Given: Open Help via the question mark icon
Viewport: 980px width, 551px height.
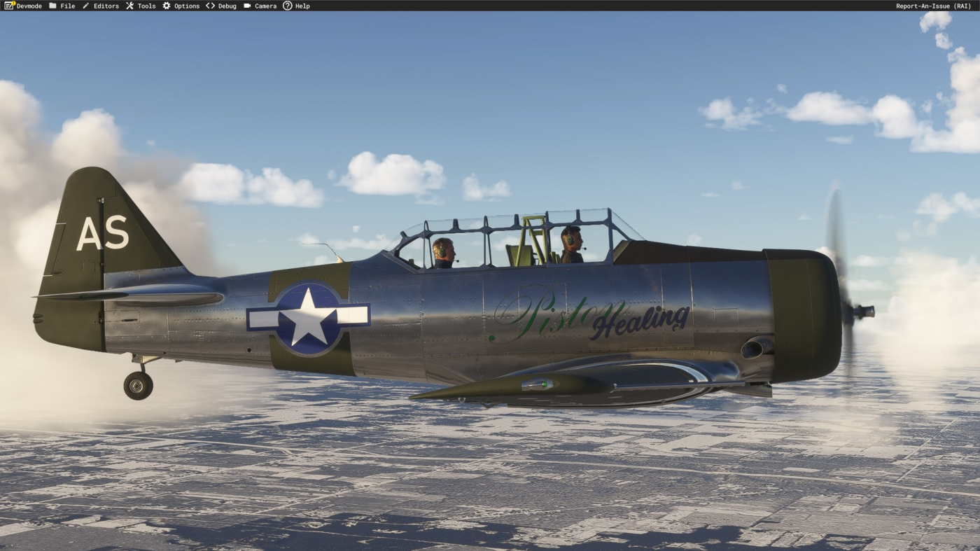Looking at the screenshot, I should point(287,6).
